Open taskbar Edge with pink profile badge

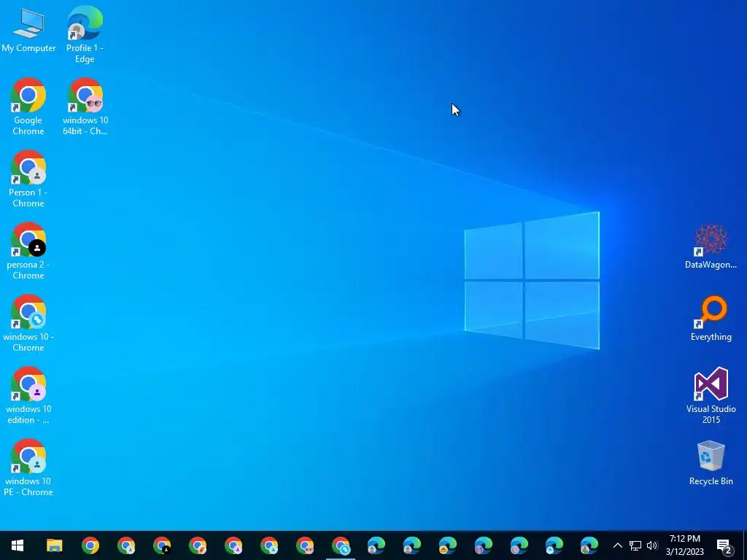pyautogui.click(x=519, y=545)
